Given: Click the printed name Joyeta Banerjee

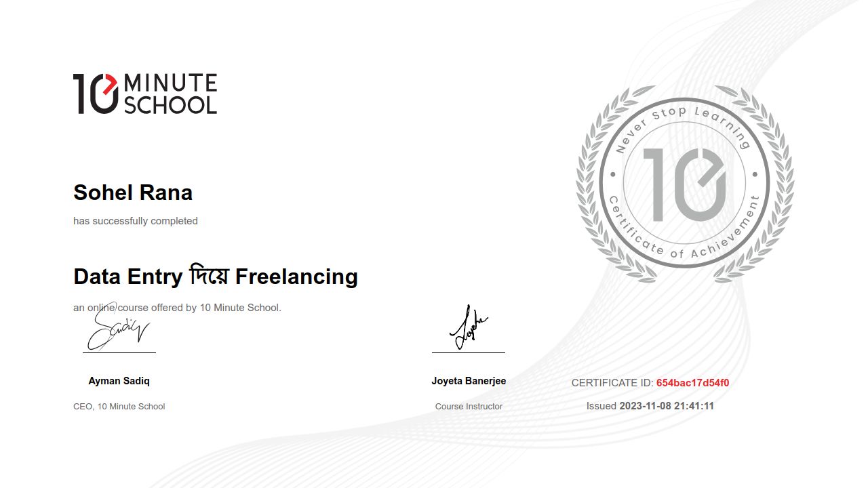Looking at the screenshot, I should [x=469, y=381].
